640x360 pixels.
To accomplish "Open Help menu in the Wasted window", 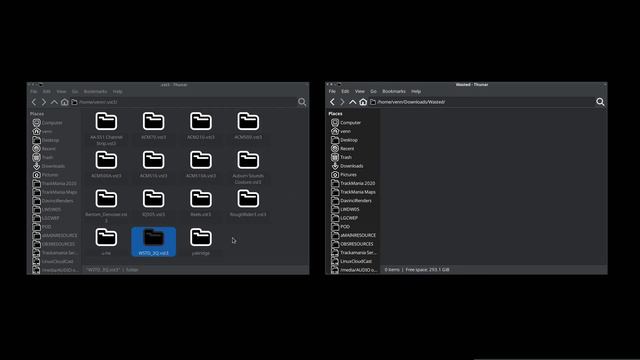I will (x=416, y=91).
